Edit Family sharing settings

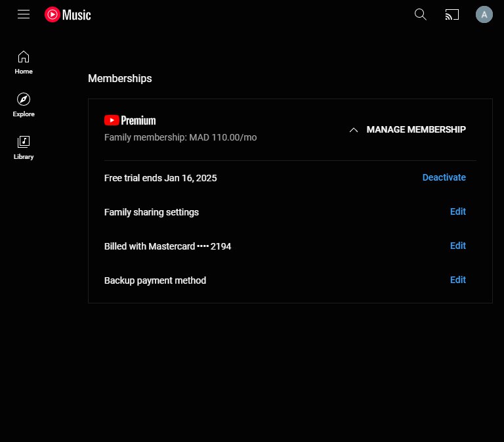pyautogui.click(x=457, y=211)
